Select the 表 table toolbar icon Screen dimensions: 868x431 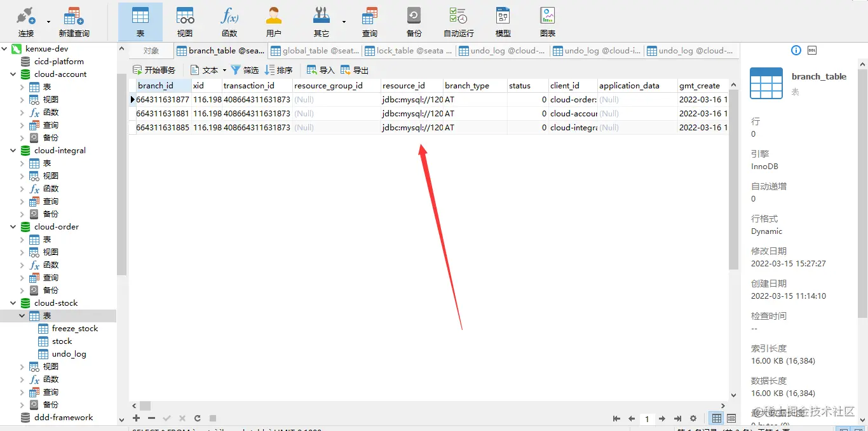click(x=140, y=22)
